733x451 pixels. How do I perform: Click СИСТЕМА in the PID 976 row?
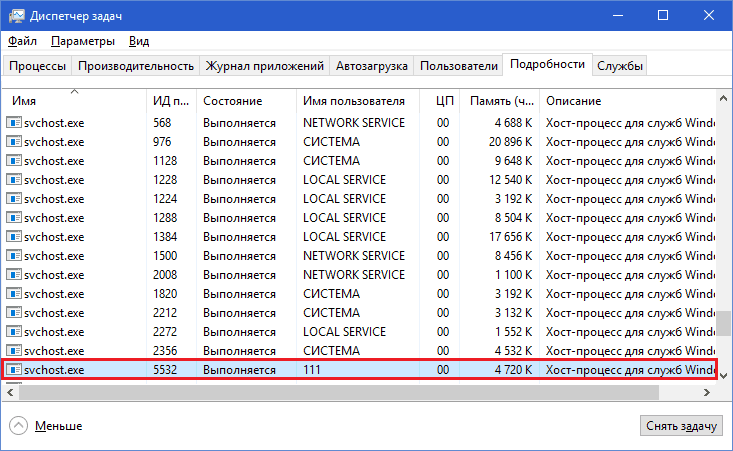[331, 142]
